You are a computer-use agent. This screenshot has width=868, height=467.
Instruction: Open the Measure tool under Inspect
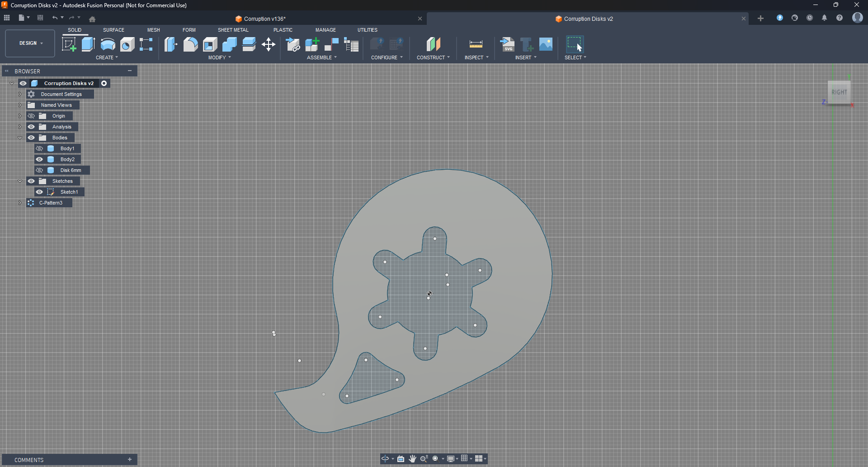(476, 44)
